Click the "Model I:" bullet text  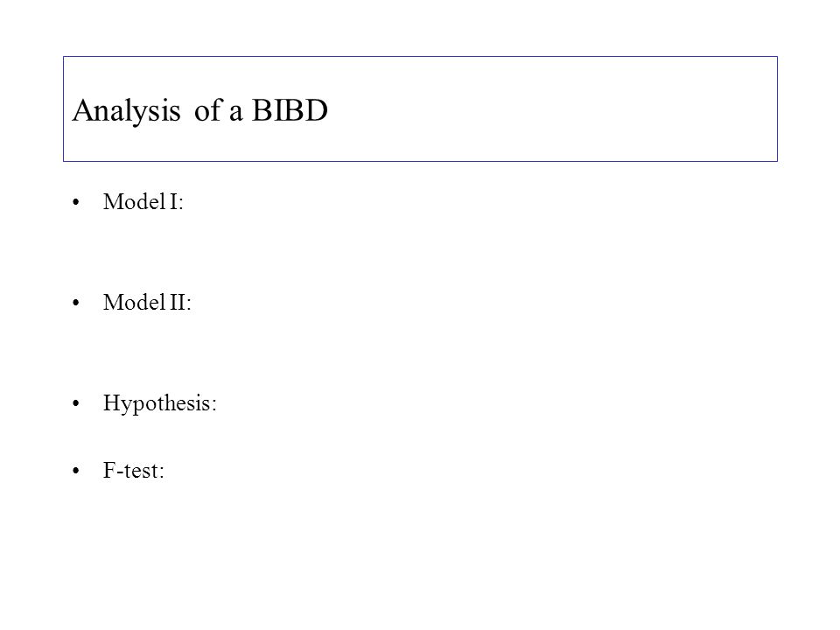coord(143,202)
